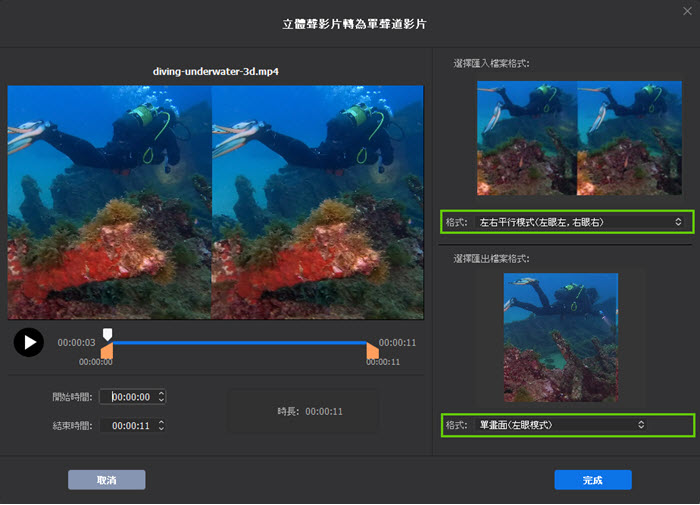Adjust the end time stepper arrows

click(x=161, y=426)
